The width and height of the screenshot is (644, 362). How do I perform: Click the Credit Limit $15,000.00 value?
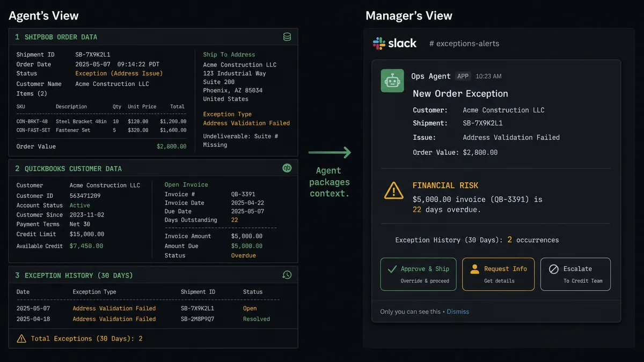click(x=87, y=234)
